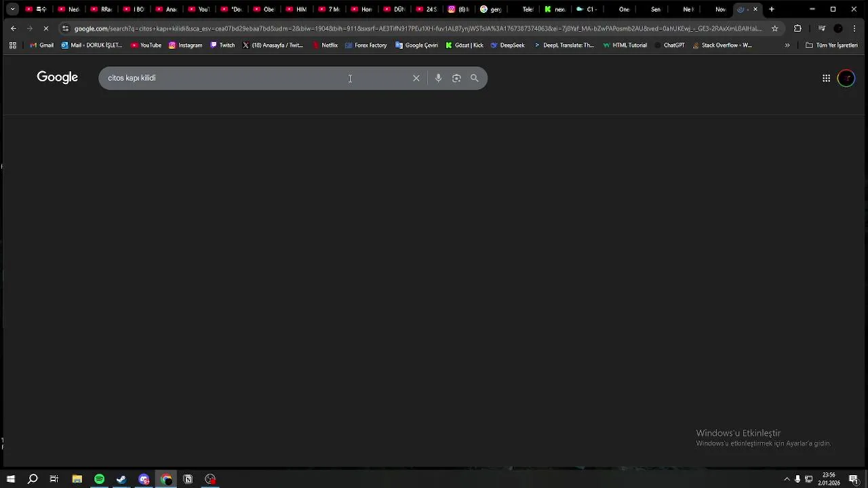Viewport: 868px width, 488px height.
Task: Open Notion from the taskbar
Action: 188,479
